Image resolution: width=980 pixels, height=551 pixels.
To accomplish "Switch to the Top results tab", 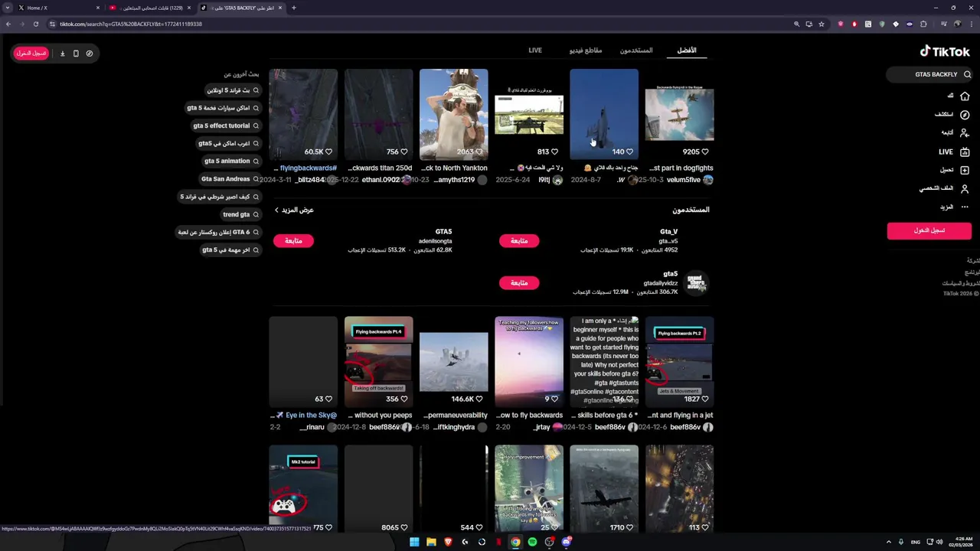I will 687,51.
